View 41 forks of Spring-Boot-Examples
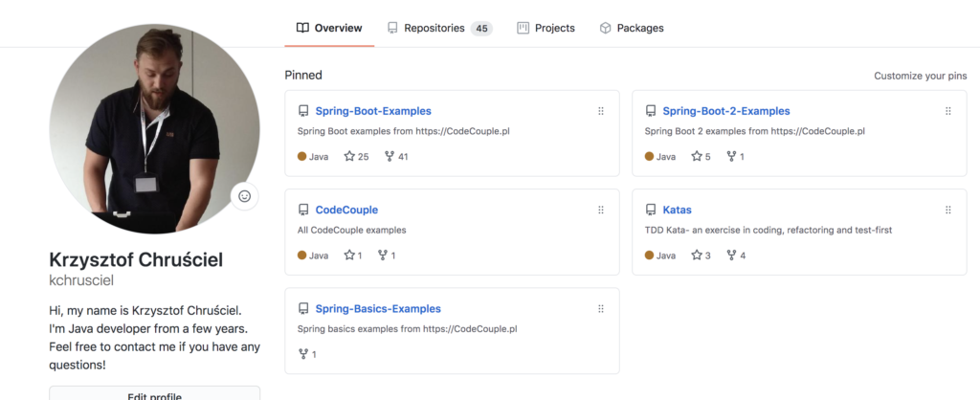The image size is (980, 400). click(x=396, y=156)
